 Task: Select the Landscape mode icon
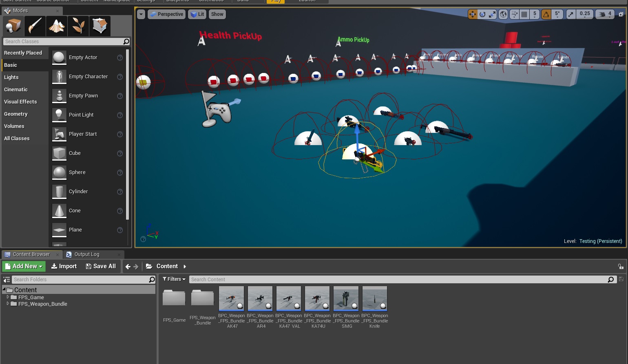57,26
